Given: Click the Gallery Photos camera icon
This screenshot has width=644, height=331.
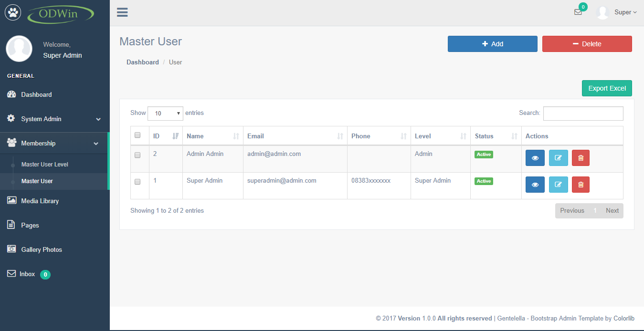Looking at the screenshot, I should click(11, 249).
